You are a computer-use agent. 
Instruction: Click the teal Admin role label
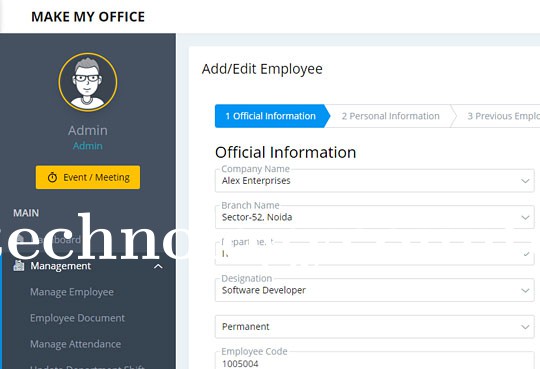tap(88, 146)
